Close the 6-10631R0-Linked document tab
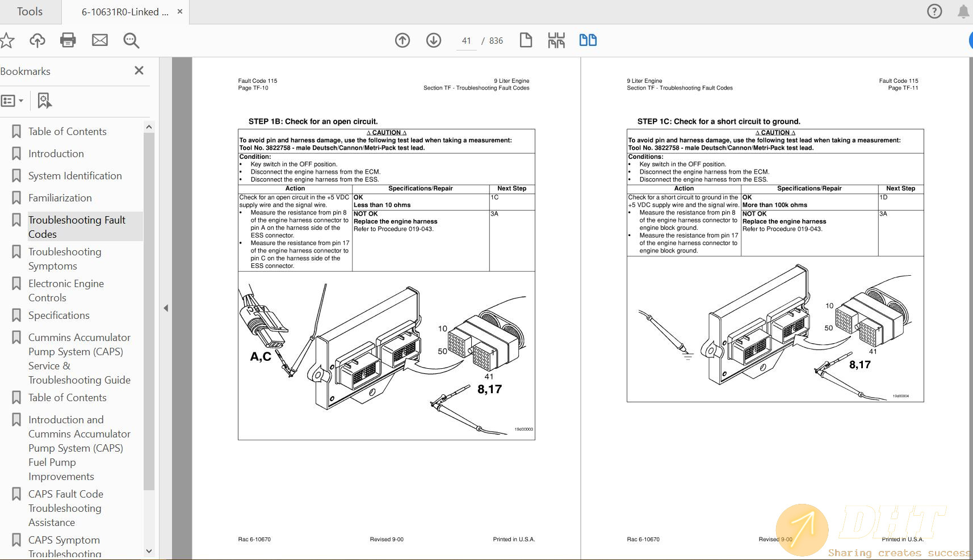The width and height of the screenshot is (973, 560). (180, 11)
